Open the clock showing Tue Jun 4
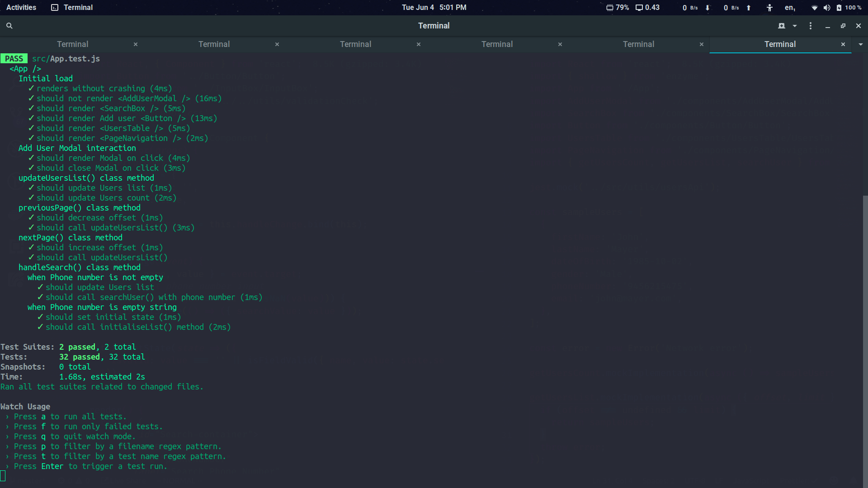 coord(434,8)
